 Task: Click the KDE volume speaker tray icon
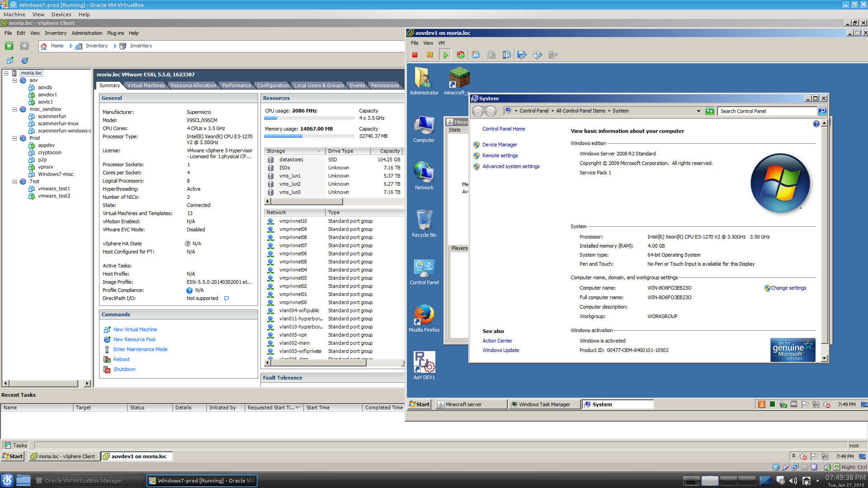pyautogui.click(x=793, y=481)
